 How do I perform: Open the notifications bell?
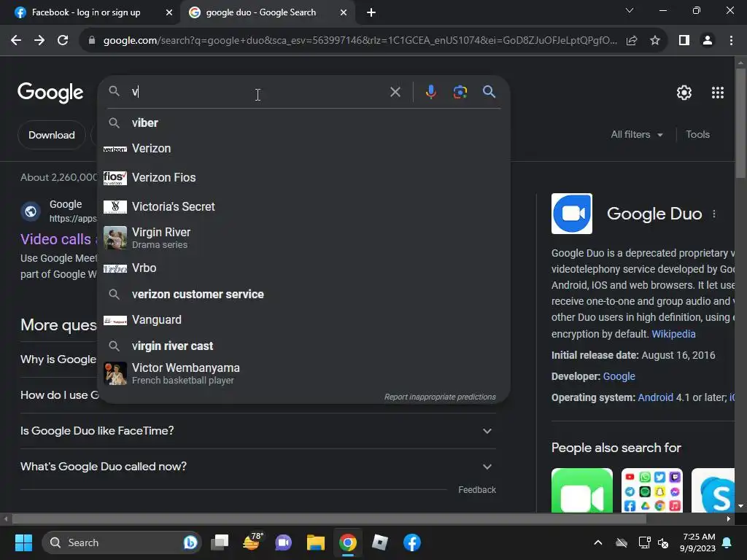(727, 542)
